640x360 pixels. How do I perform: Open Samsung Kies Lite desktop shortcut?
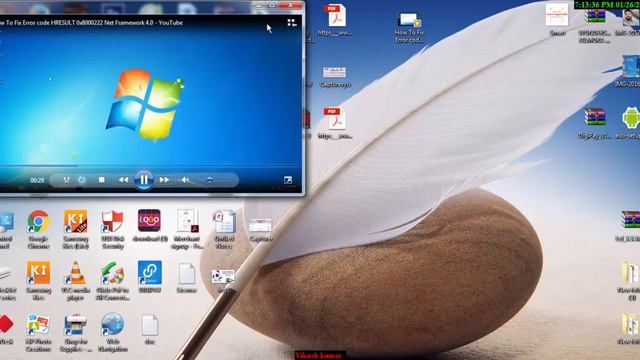(x=76, y=229)
